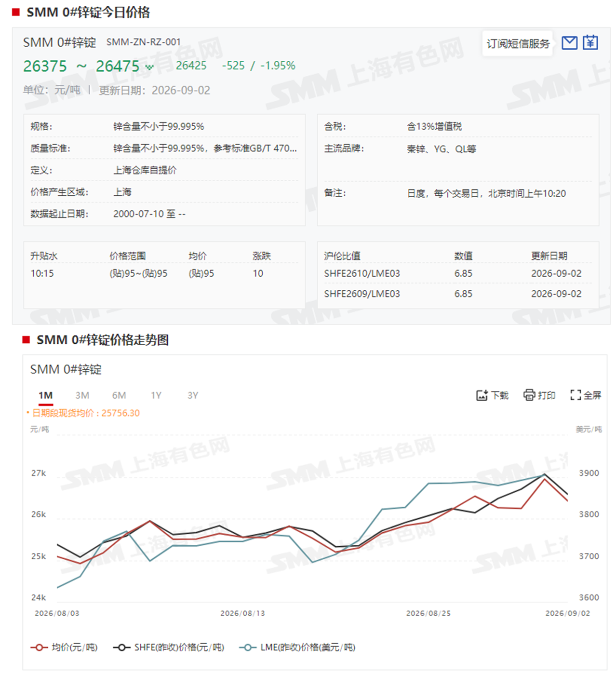616x674 pixels.
Task: Click the email envelope subscription icon
Action: [x=569, y=43]
